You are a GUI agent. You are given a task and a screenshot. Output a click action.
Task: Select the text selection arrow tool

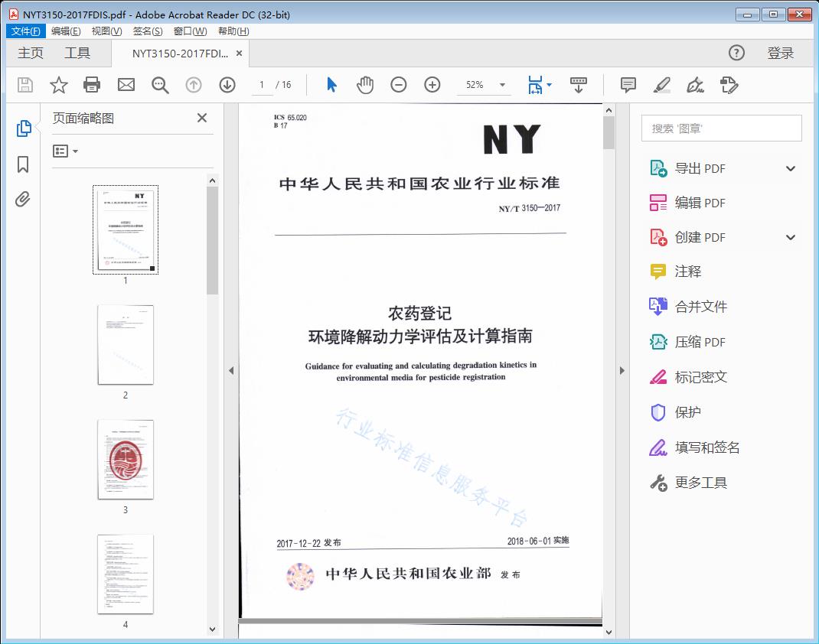331,85
